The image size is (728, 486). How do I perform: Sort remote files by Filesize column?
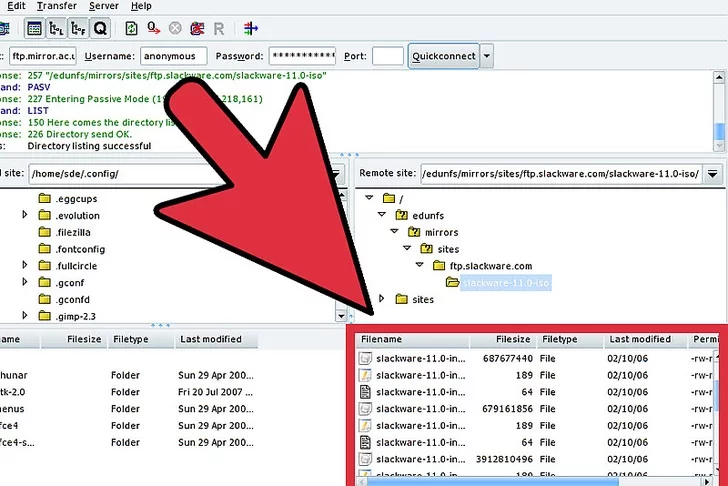pyautogui.click(x=513, y=340)
